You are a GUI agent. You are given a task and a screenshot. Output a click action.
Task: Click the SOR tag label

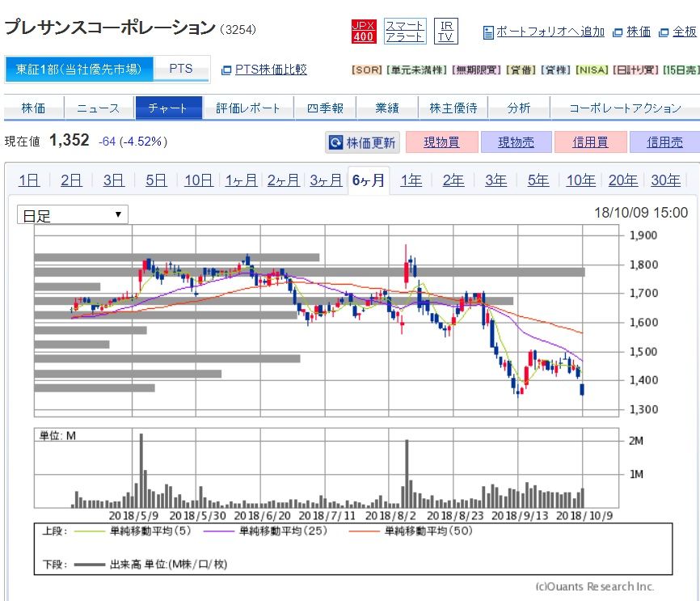(x=367, y=70)
